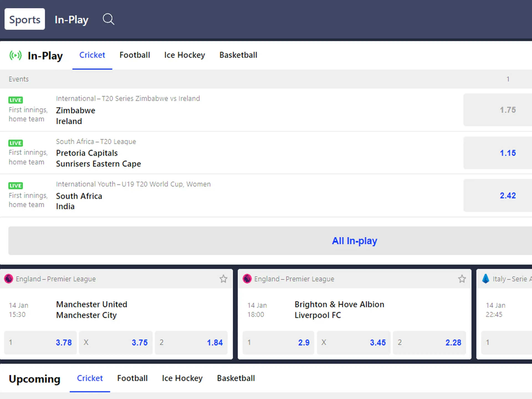
Task: Bet on Liverpool win at 2.28
Action: coord(429,342)
